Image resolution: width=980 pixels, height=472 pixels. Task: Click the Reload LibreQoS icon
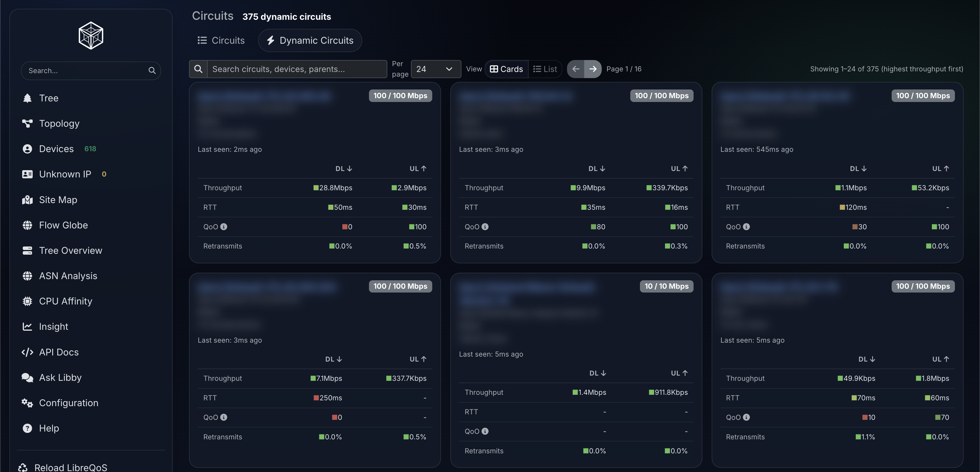(x=23, y=467)
